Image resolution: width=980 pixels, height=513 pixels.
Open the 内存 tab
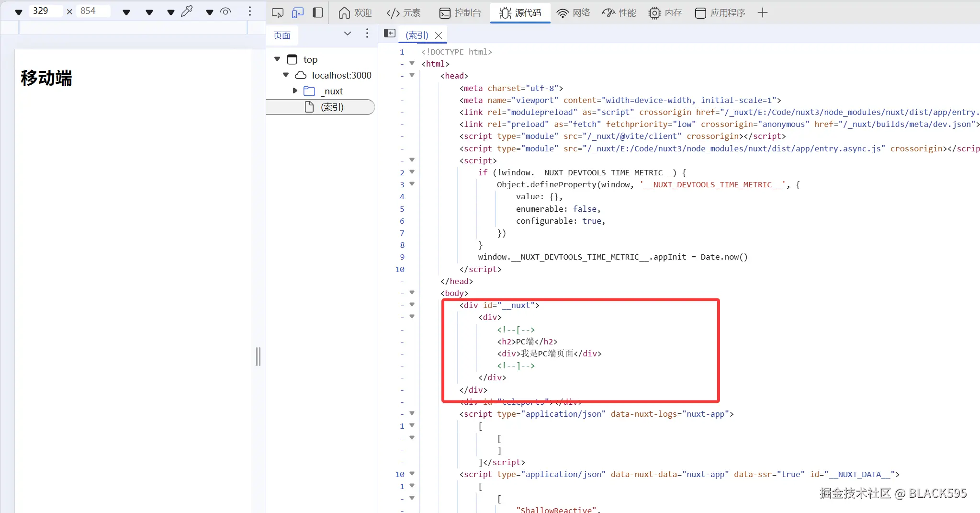pos(665,13)
